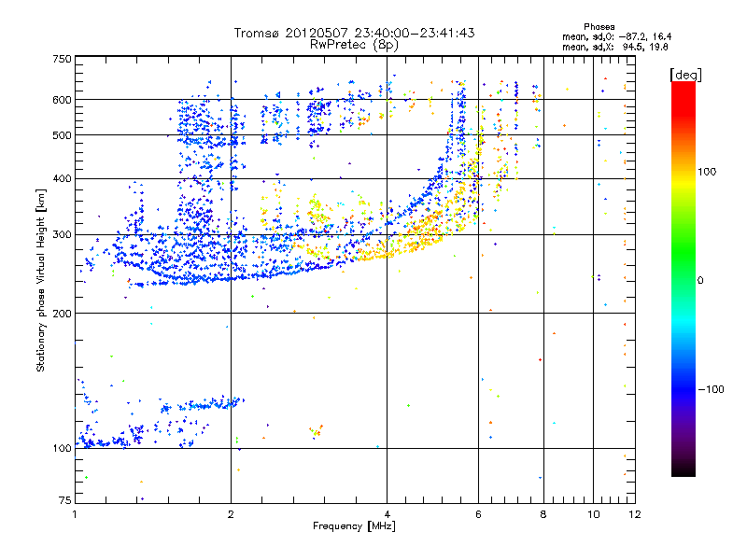Click y-axis tick label '75'

tap(65, 500)
